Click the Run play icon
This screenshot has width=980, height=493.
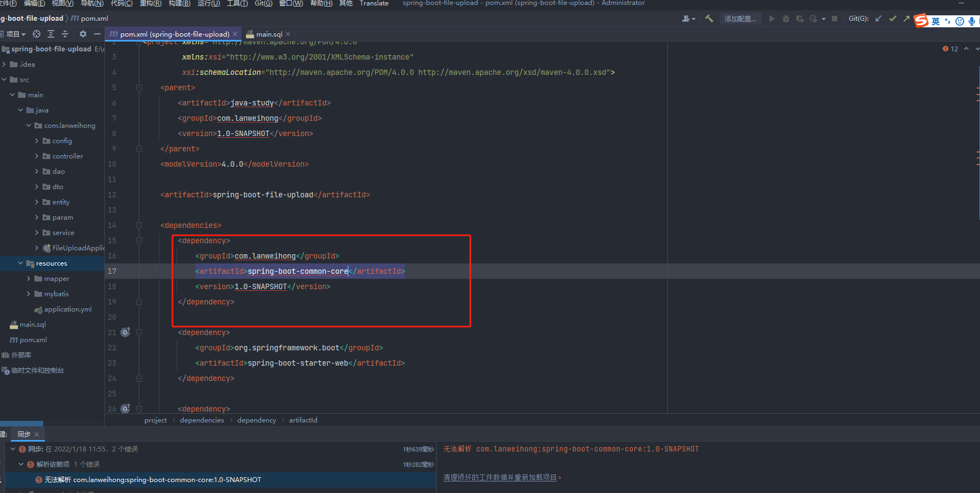772,19
